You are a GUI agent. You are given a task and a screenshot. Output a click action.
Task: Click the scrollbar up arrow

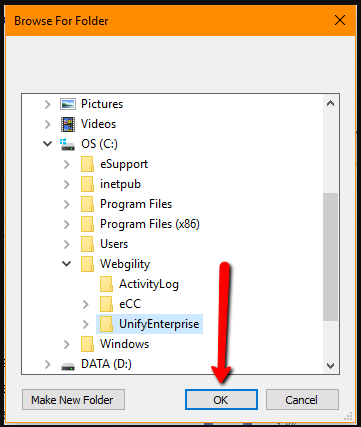coord(330,103)
